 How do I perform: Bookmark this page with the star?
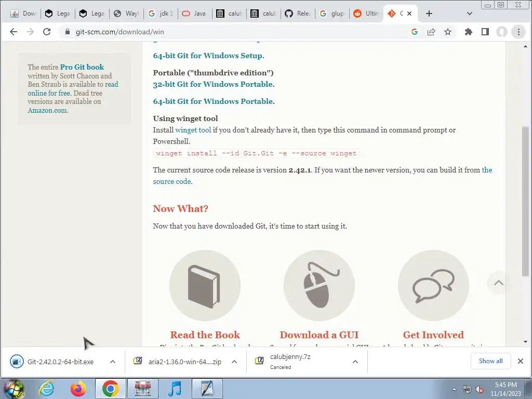(x=448, y=32)
